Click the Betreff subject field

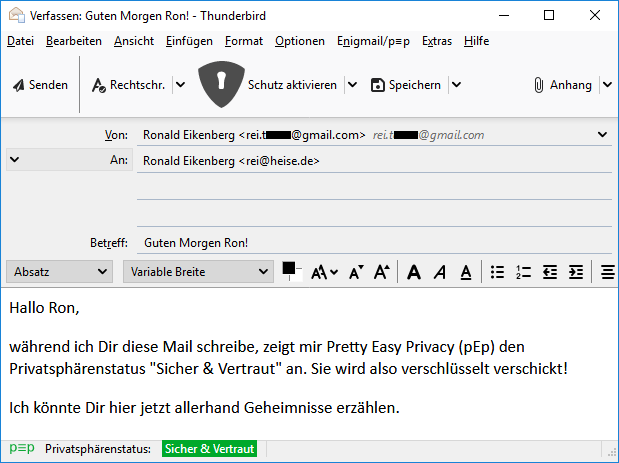(374, 242)
